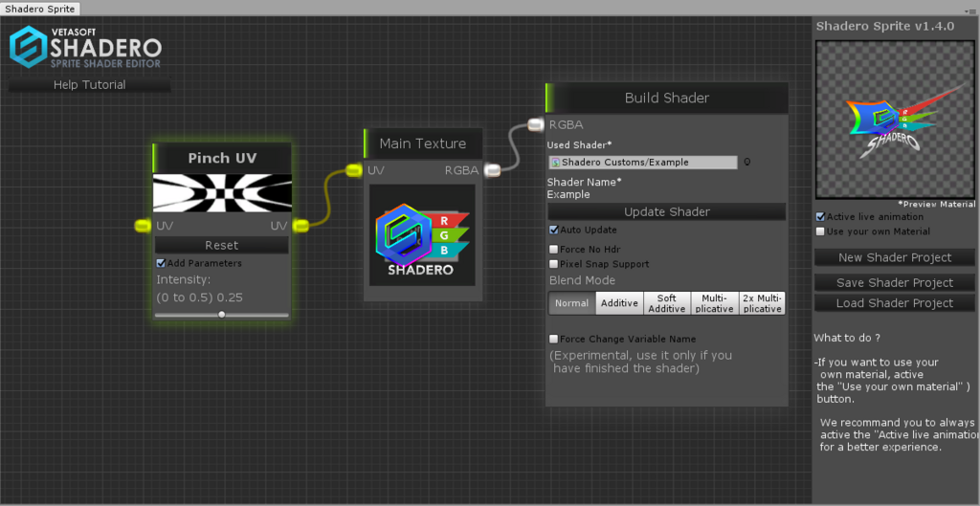Open the object picker beside Used Shader
980x506 pixels.
(746, 162)
